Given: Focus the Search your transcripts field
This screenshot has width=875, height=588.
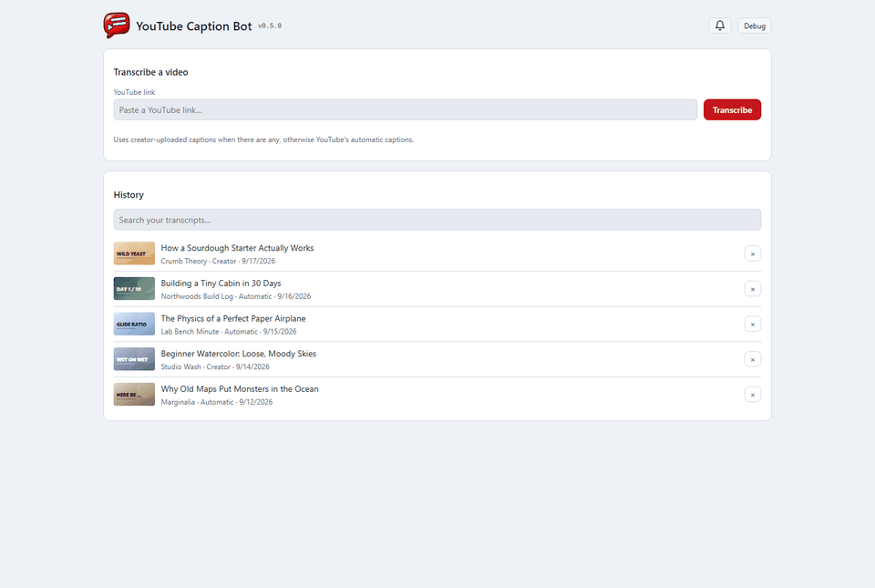Looking at the screenshot, I should tap(437, 220).
